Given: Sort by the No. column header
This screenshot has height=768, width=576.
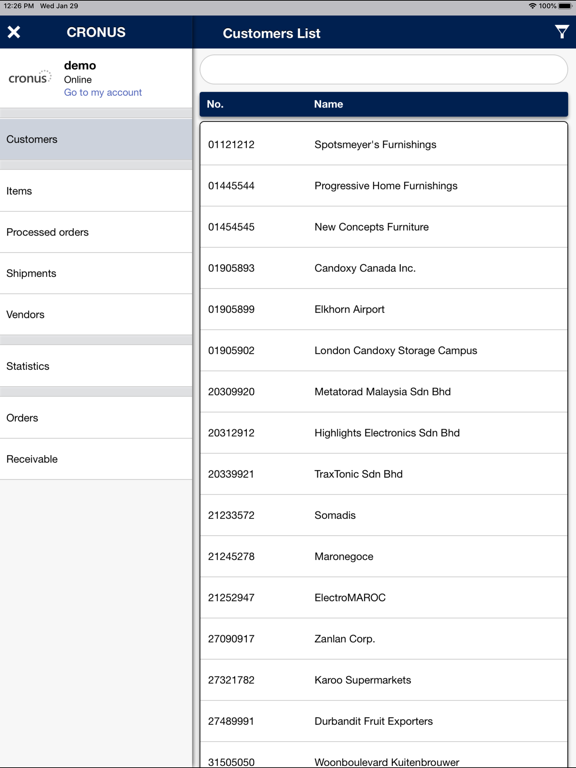Looking at the screenshot, I should (215, 104).
